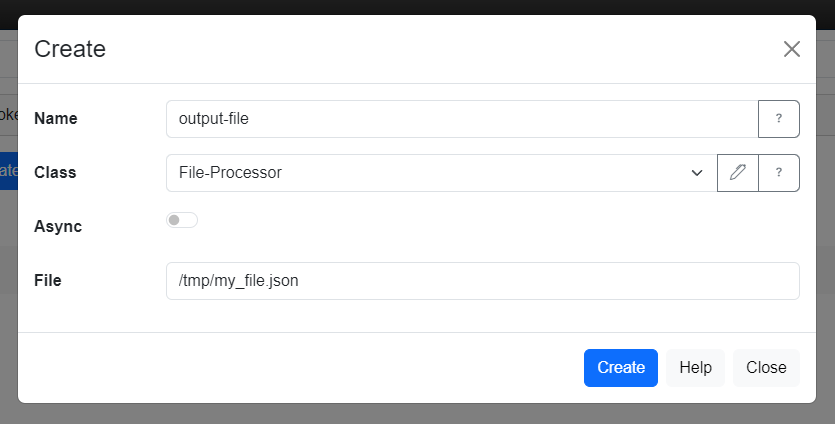Click the chevron arrow in Class selector
The width and height of the screenshot is (835, 424).
[697, 173]
